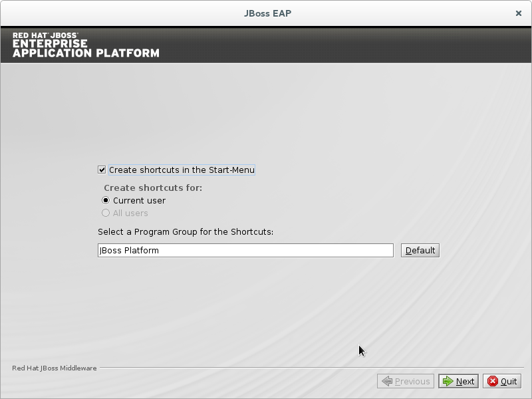This screenshot has width=532, height=399.
Task: Click the green arrow icon on Next
Action: pyautogui.click(x=448, y=381)
